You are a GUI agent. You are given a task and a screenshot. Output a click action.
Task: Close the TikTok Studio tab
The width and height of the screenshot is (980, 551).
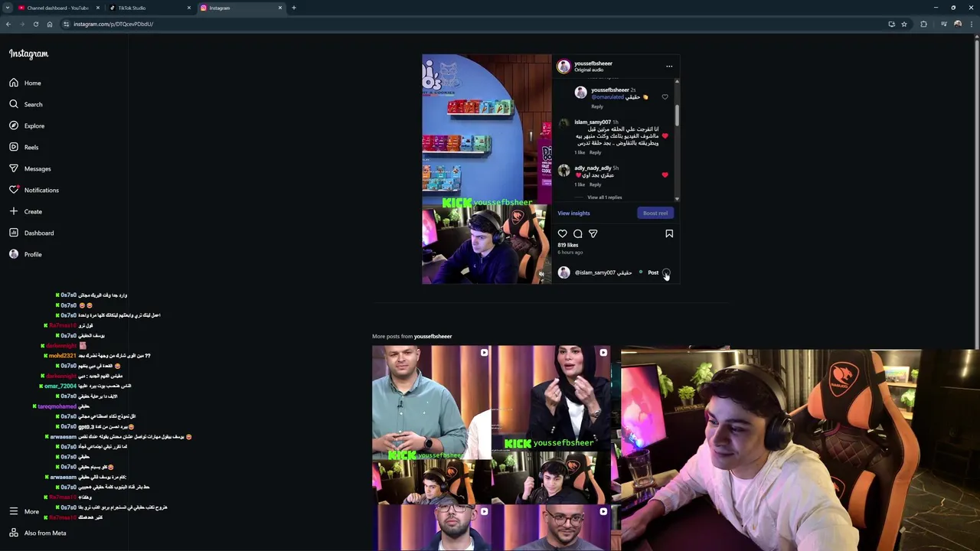point(189,8)
